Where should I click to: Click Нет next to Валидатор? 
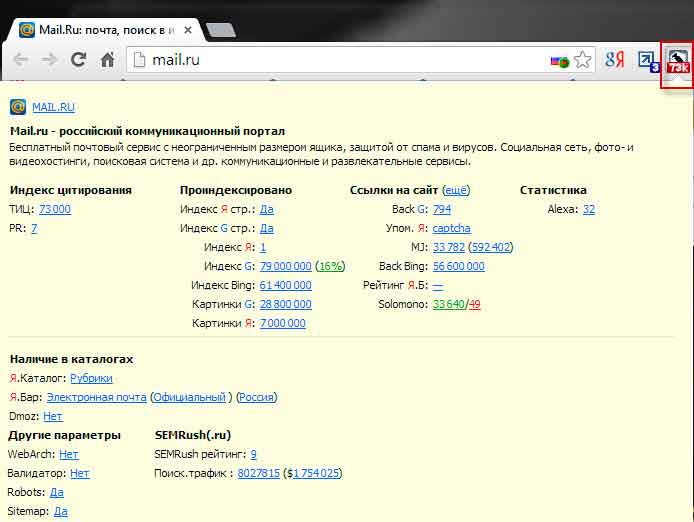pos(80,473)
